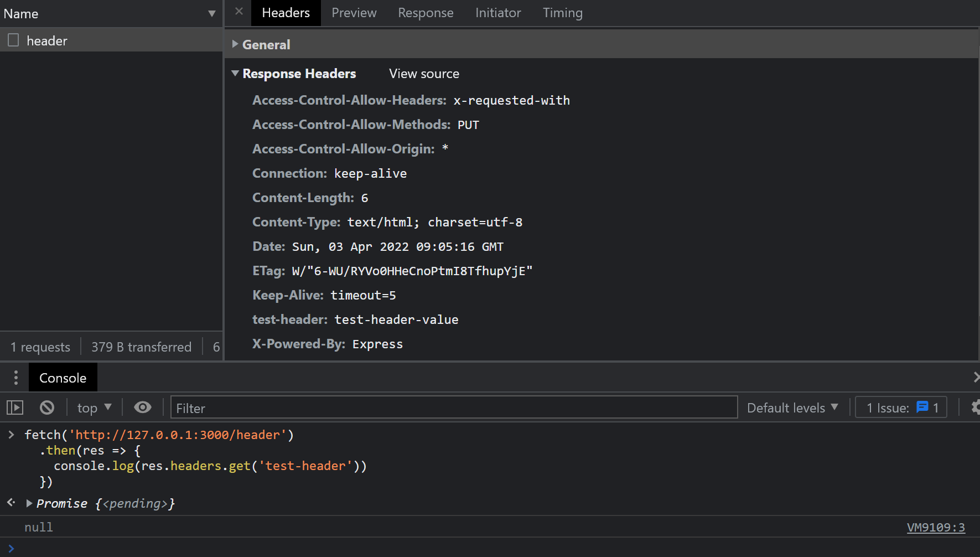Open the console settings gear
This screenshot has height=557, width=980.
point(975,408)
